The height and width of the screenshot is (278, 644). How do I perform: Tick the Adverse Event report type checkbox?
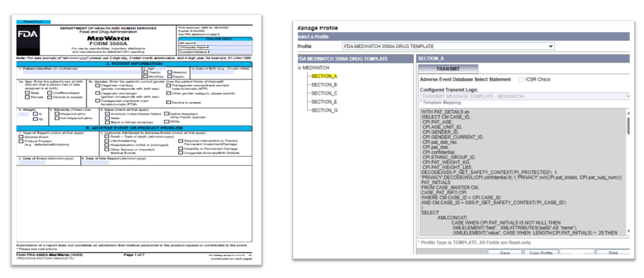(x=21, y=137)
